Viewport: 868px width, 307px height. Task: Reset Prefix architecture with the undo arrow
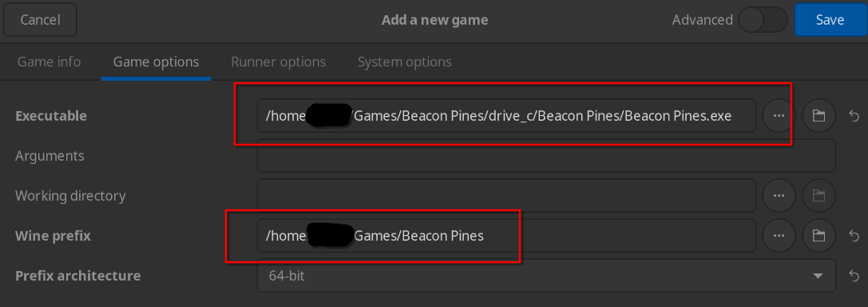point(854,275)
